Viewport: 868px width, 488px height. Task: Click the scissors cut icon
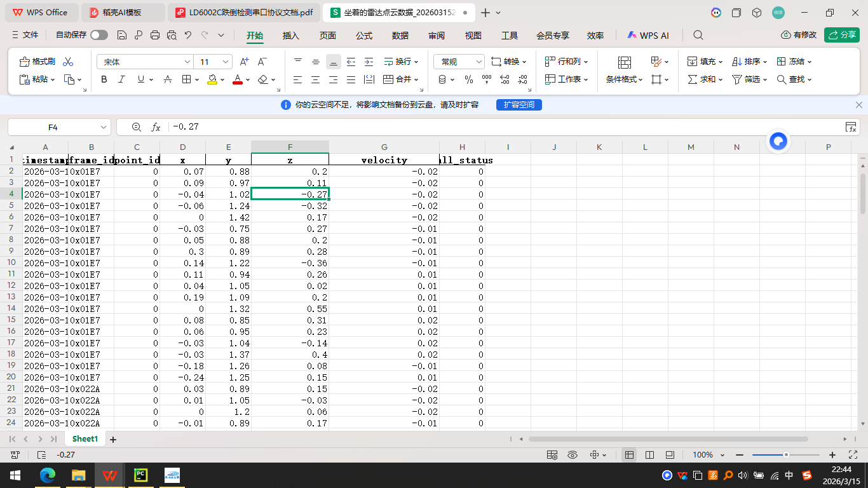[68, 62]
